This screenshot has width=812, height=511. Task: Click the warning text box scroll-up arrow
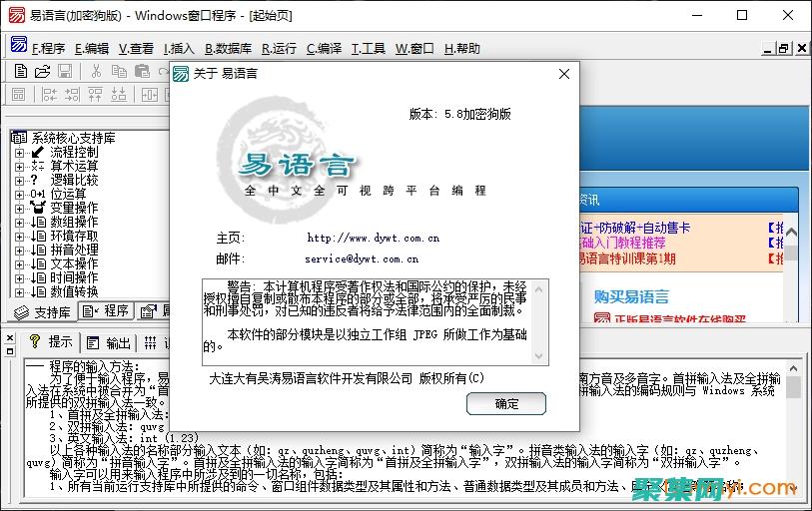538,289
